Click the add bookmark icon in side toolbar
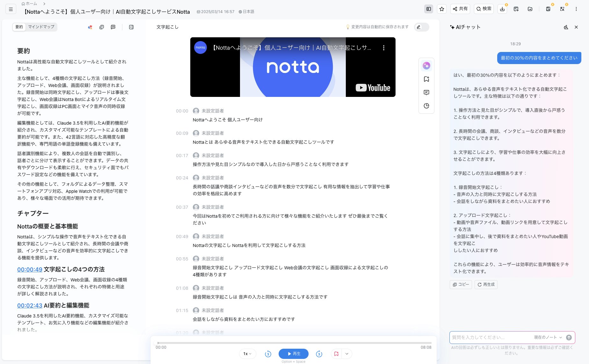Image resolution: width=589 pixels, height=364 pixels. pos(426,79)
